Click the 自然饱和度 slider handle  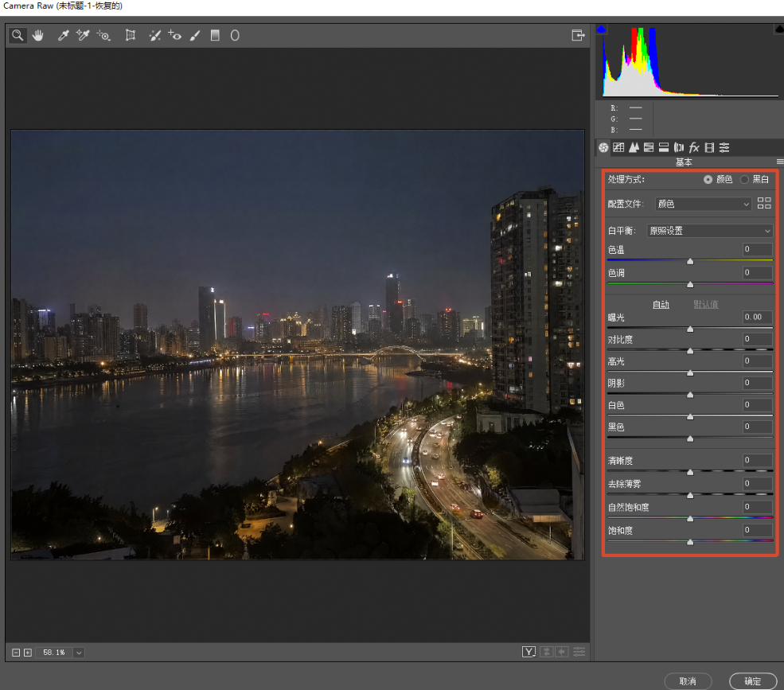[690, 519]
